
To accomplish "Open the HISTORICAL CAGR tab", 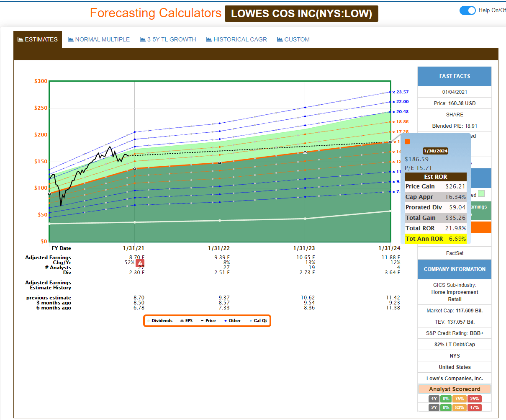I will pos(236,39).
